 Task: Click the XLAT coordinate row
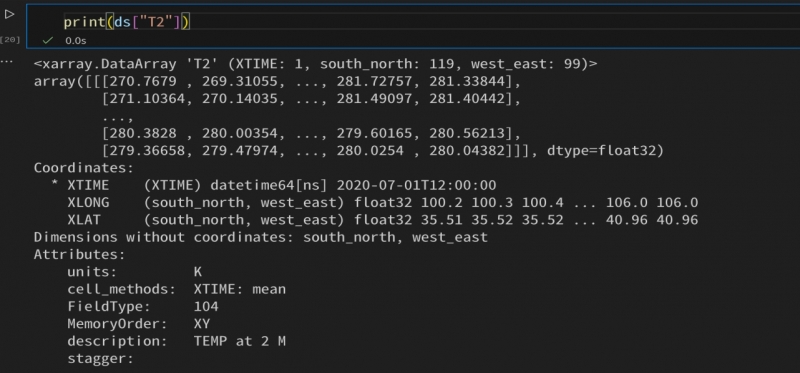coord(383,220)
